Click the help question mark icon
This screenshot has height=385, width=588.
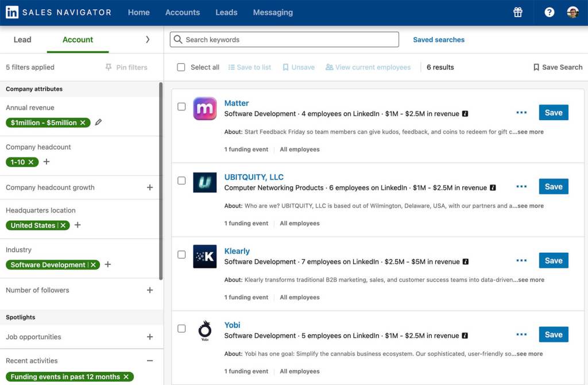pos(550,12)
